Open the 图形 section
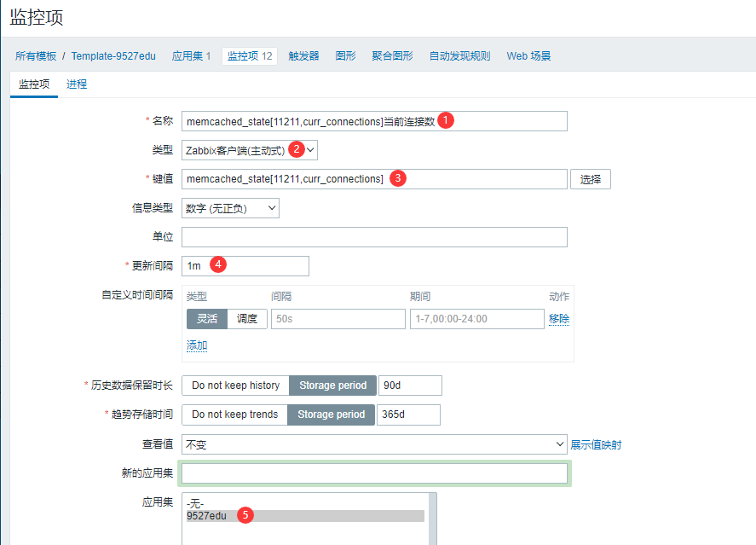Viewport: 756px width, 545px height. tap(345, 56)
